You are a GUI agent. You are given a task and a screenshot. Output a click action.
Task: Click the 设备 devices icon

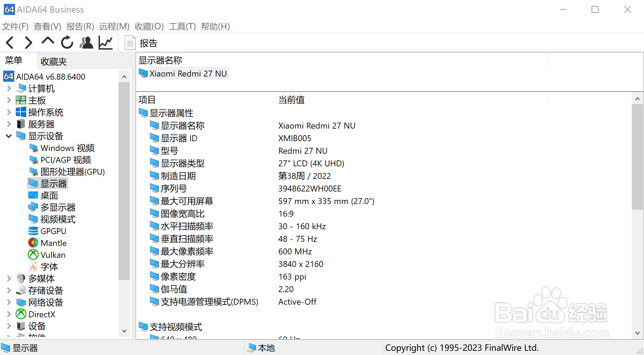(21, 326)
